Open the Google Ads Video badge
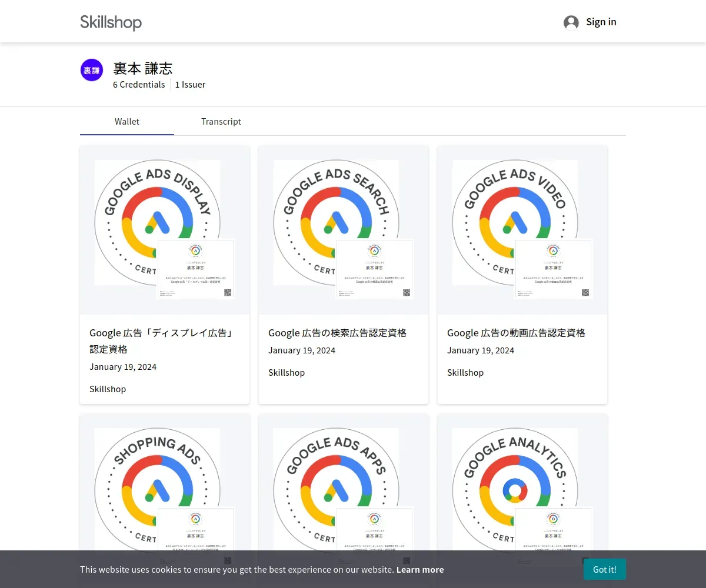This screenshot has width=706, height=588. [515, 223]
